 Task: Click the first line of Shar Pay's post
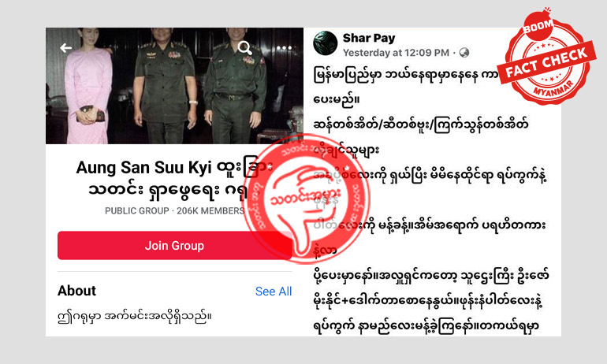tap(406, 74)
